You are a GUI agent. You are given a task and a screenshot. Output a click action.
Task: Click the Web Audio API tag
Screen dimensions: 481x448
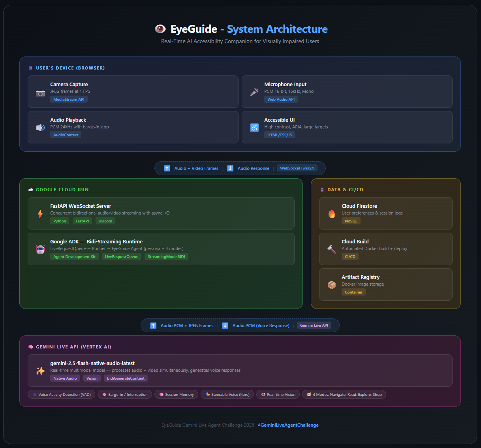coord(281,100)
